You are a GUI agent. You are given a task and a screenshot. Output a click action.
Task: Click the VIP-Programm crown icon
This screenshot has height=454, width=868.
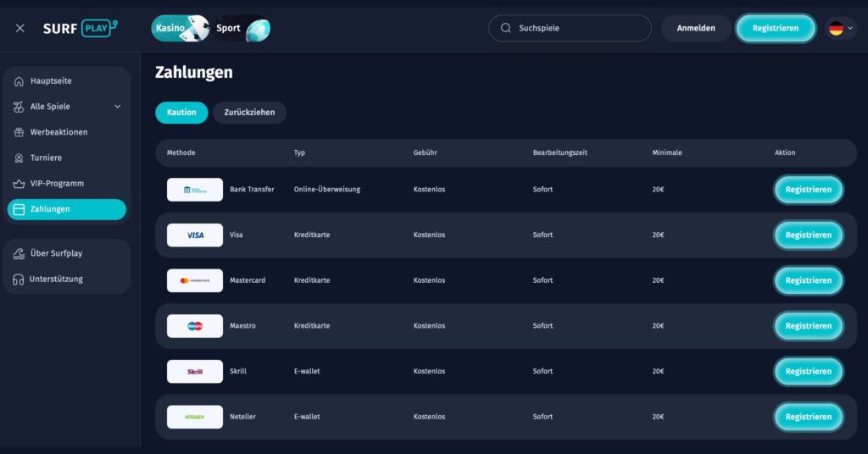19,184
